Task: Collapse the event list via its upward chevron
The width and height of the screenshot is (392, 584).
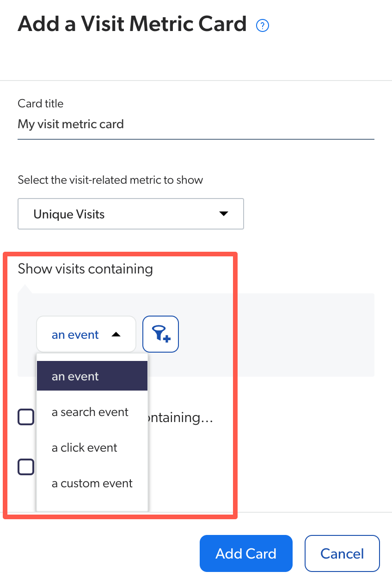Action: point(115,334)
